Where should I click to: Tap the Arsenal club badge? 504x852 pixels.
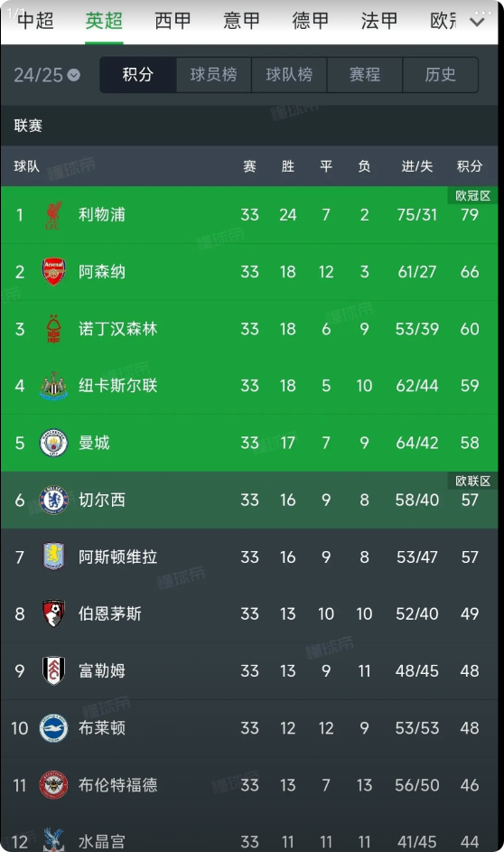(53, 272)
